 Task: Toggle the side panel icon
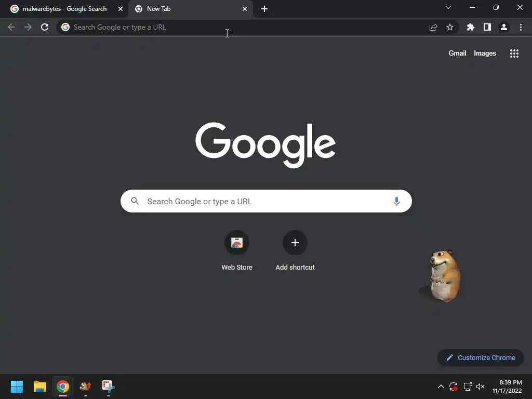point(487,27)
